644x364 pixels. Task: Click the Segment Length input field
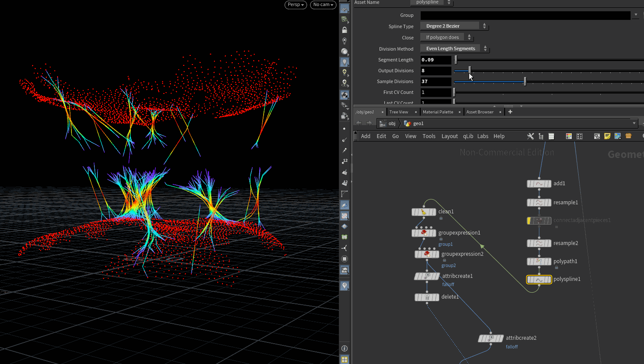pos(436,60)
